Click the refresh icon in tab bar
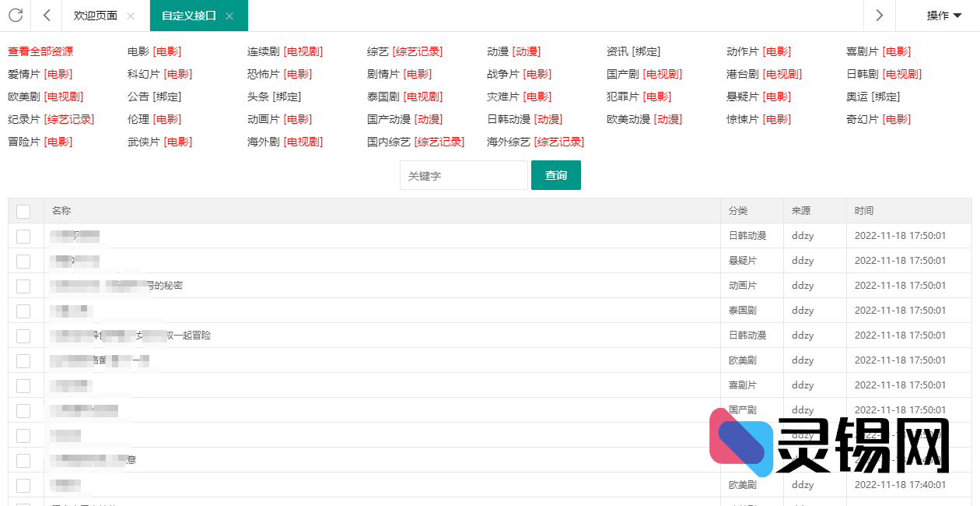Viewport: 980px width, 506px height. [x=16, y=16]
